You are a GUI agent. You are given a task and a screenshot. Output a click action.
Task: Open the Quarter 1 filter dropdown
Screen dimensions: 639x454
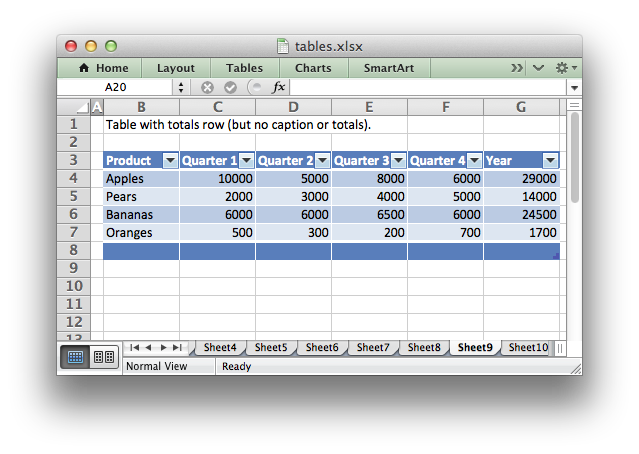click(x=246, y=160)
